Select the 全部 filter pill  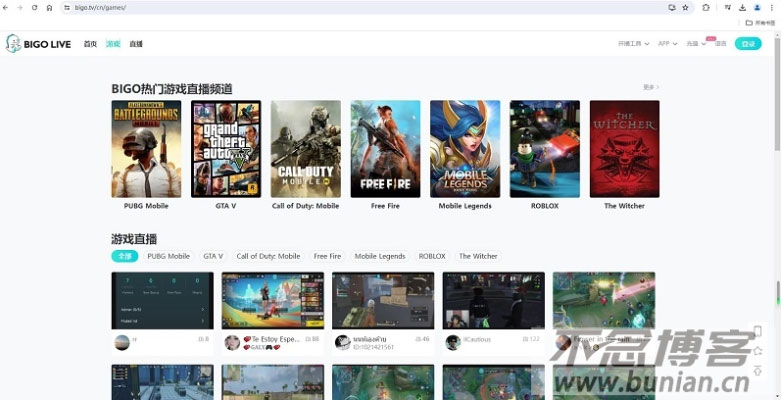click(124, 256)
